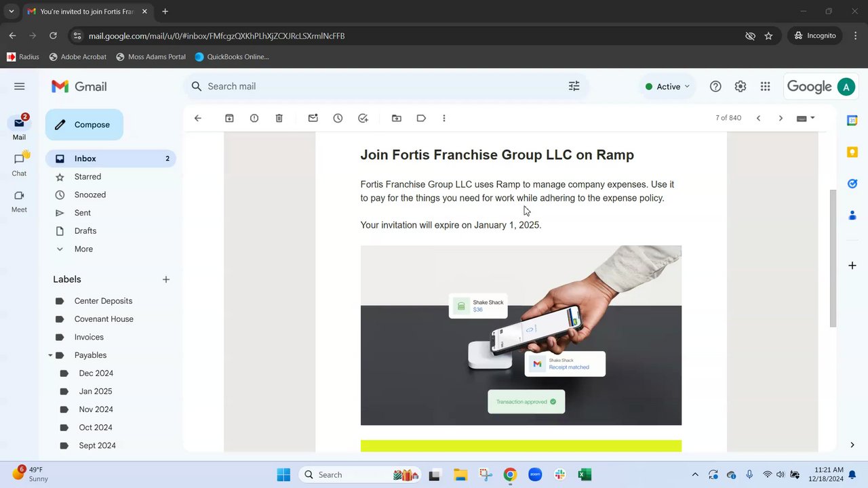Click the Ramp promotional image
The height and width of the screenshot is (488, 868).
[x=521, y=335]
